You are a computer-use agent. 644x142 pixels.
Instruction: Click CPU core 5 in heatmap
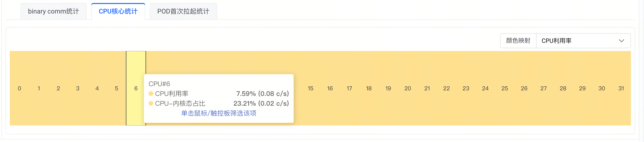click(x=117, y=88)
